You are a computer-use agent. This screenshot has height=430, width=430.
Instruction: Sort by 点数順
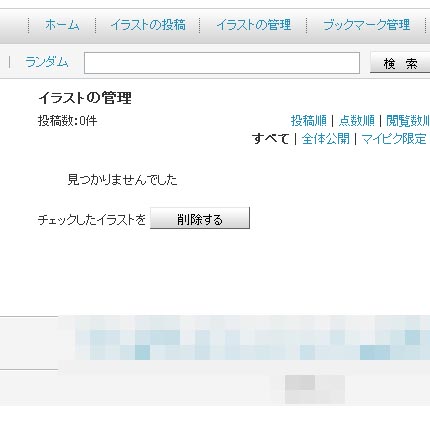click(357, 121)
